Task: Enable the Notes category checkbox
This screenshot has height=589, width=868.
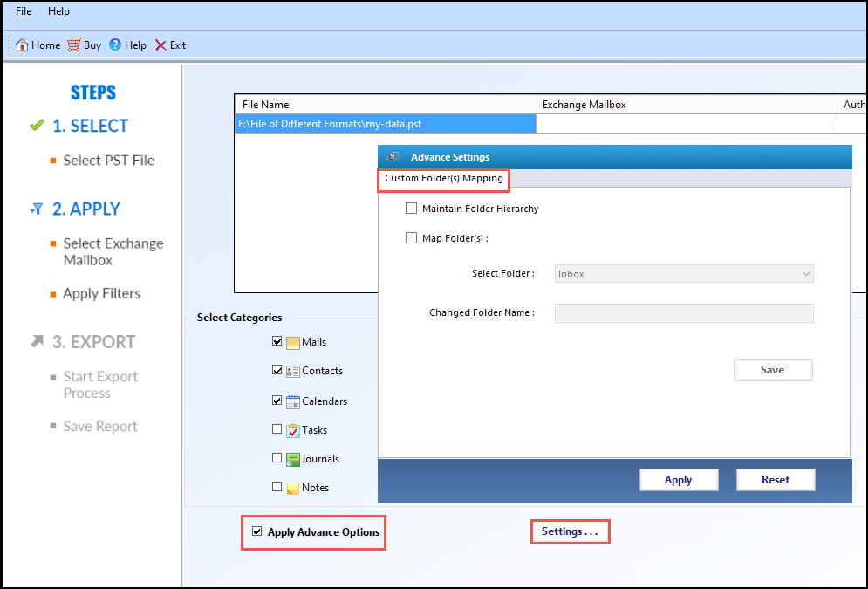Action: [x=277, y=487]
